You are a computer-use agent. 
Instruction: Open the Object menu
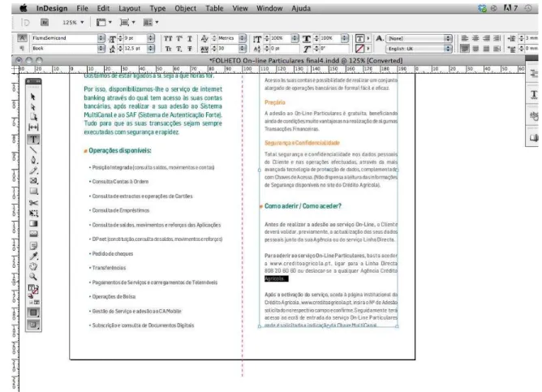tap(185, 8)
